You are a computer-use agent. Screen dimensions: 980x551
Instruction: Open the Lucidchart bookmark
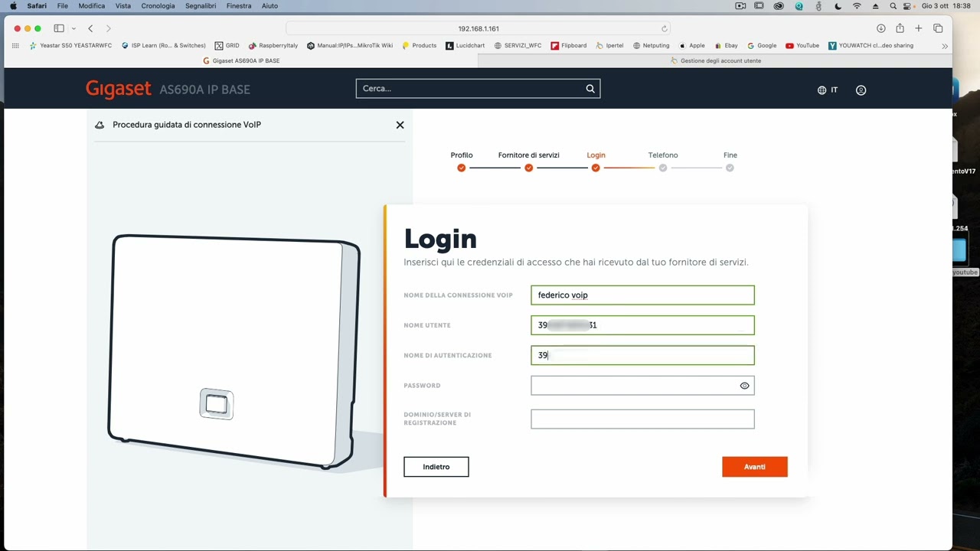pos(465,46)
